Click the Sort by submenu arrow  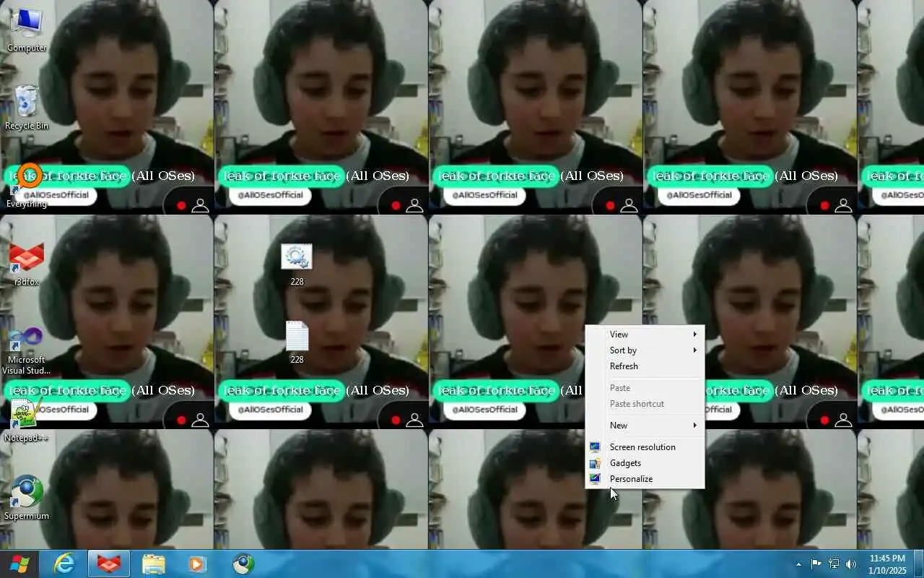click(695, 350)
